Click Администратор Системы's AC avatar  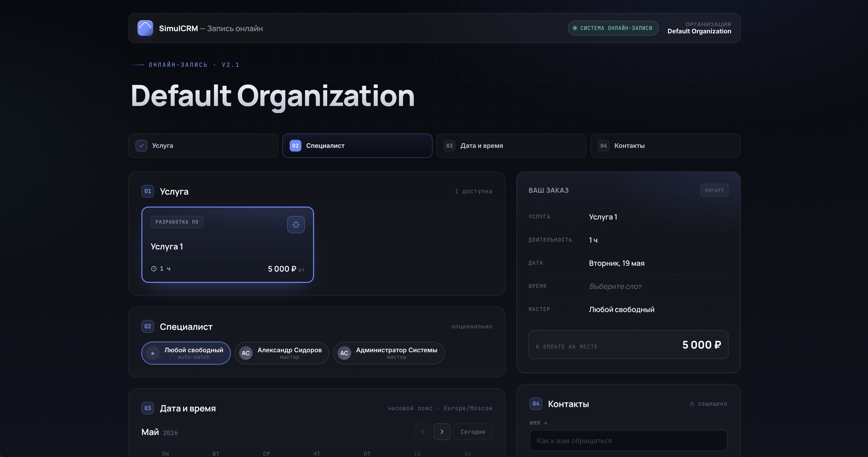coord(344,353)
